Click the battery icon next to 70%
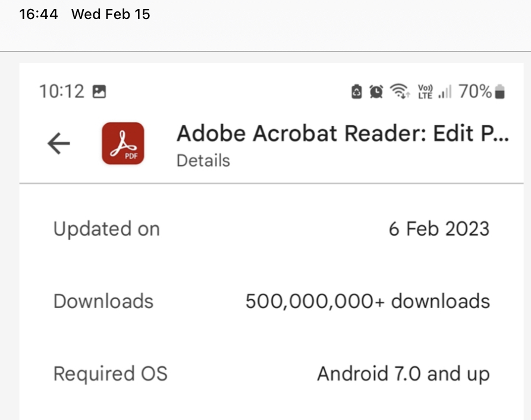The height and width of the screenshot is (420, 531). coord(500,92)
